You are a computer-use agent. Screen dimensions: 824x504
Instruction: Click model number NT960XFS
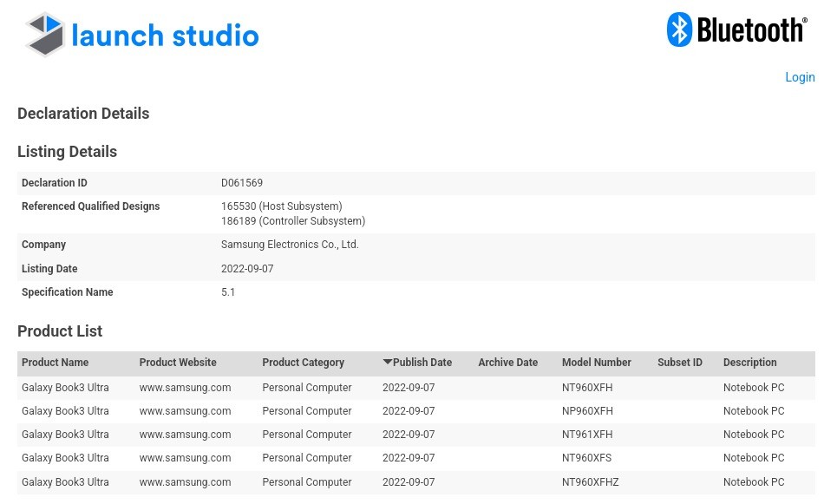[x=586, y=458]
